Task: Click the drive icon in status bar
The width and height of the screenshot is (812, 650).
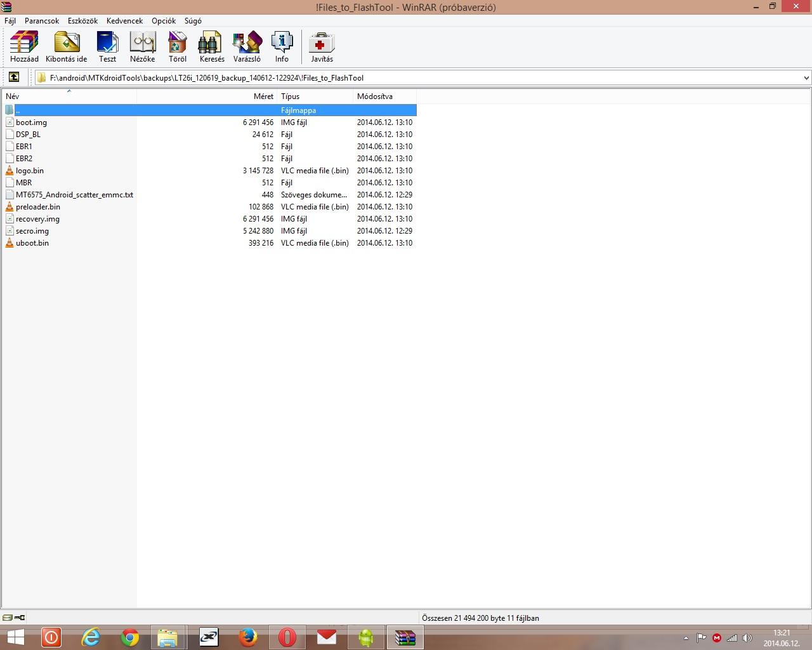Action: (x=7, y=618)
